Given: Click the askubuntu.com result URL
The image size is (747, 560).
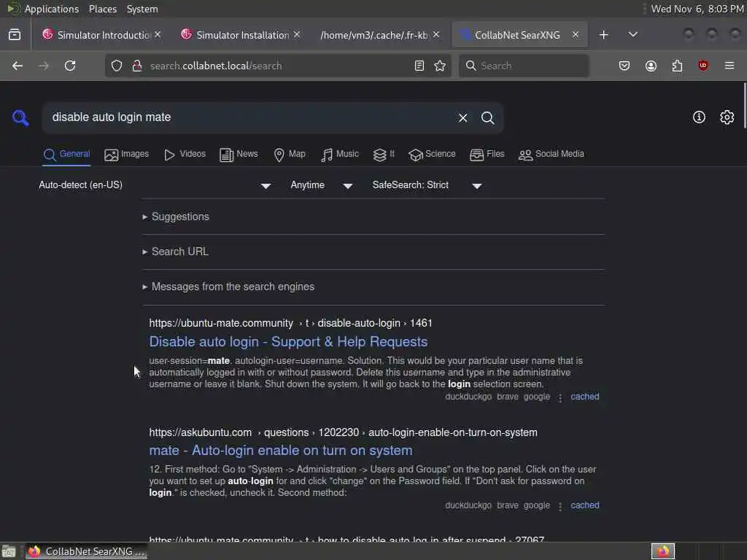Looking at the screenshot, I should click(343, 432).
